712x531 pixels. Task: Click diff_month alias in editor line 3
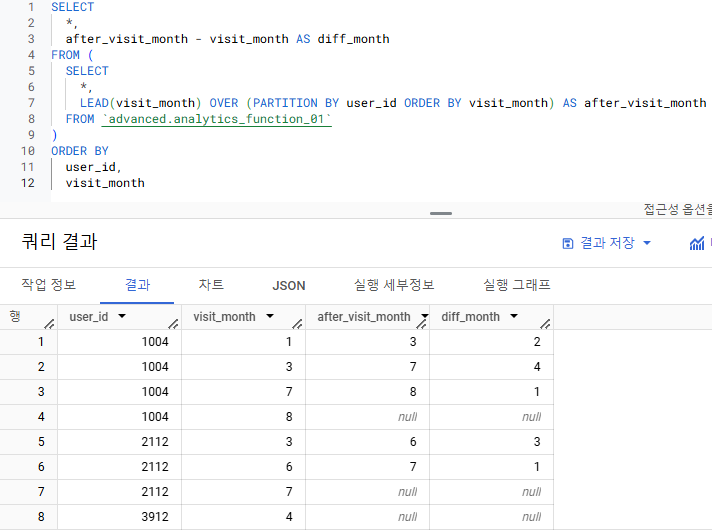353,39
